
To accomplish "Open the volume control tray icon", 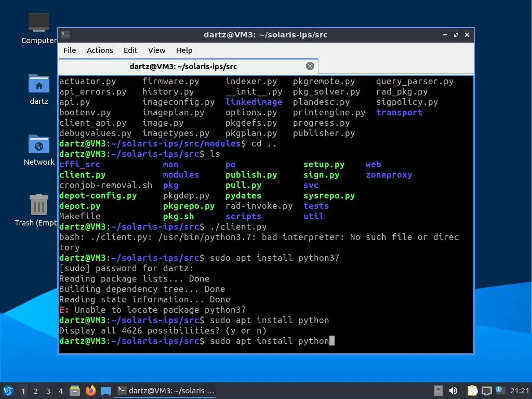I will coord(453,391).
